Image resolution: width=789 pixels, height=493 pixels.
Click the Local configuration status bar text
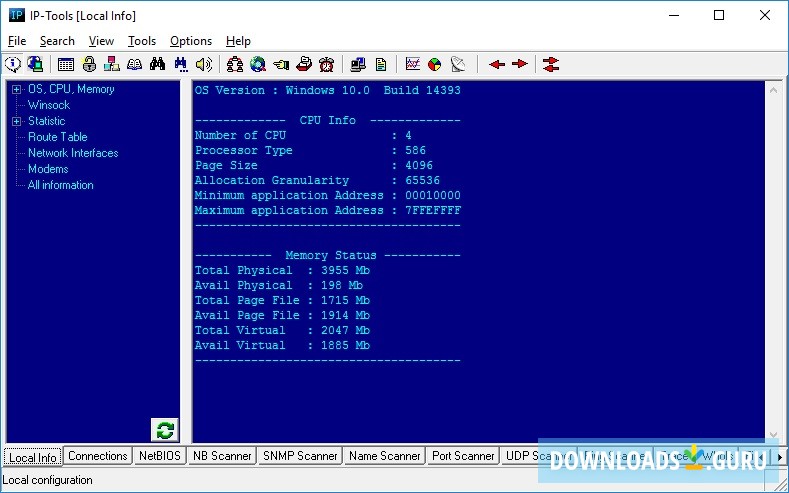tap(48, 480)
